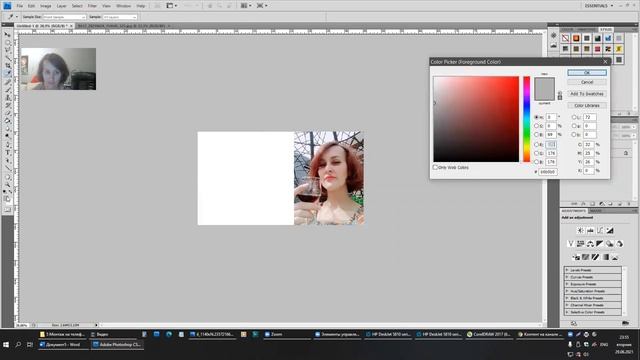Enable Only Web Colors checkbox

point(435,167)
